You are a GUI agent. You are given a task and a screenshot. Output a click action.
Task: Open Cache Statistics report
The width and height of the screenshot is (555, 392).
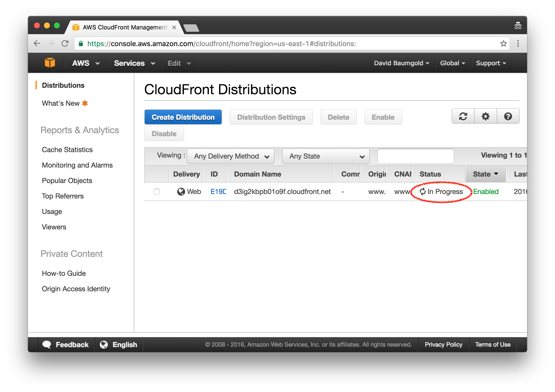[x=67, y=150]
